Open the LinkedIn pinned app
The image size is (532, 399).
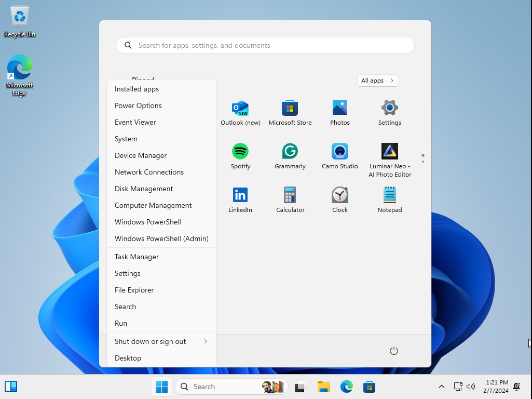pyautogui.click(x=240, y=200)
